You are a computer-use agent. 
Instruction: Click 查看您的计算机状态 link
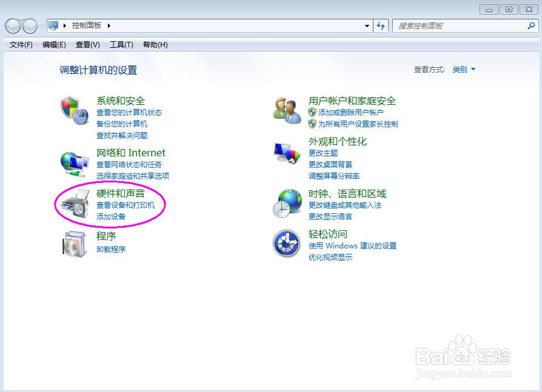pyautogui.click(x=129, y=113)
